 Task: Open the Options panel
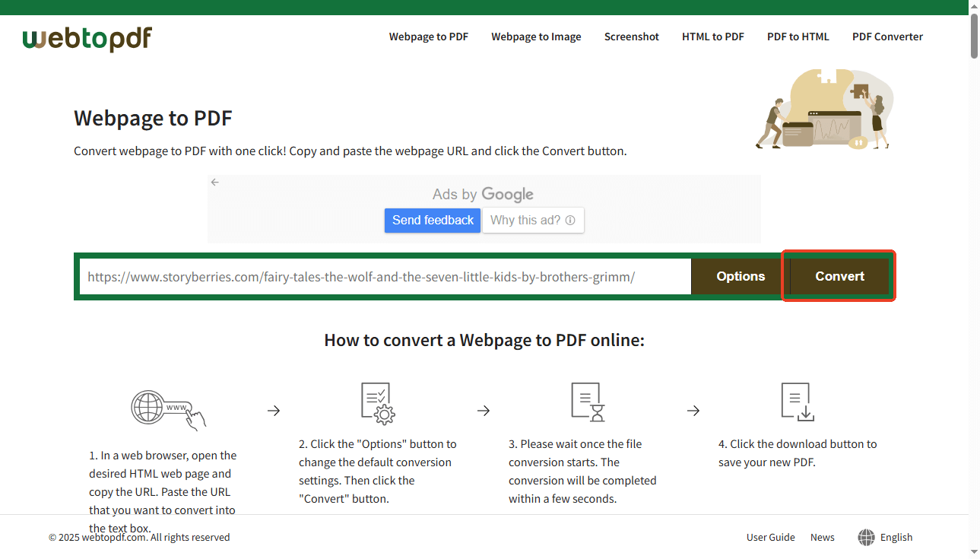(x=741, y=276)
